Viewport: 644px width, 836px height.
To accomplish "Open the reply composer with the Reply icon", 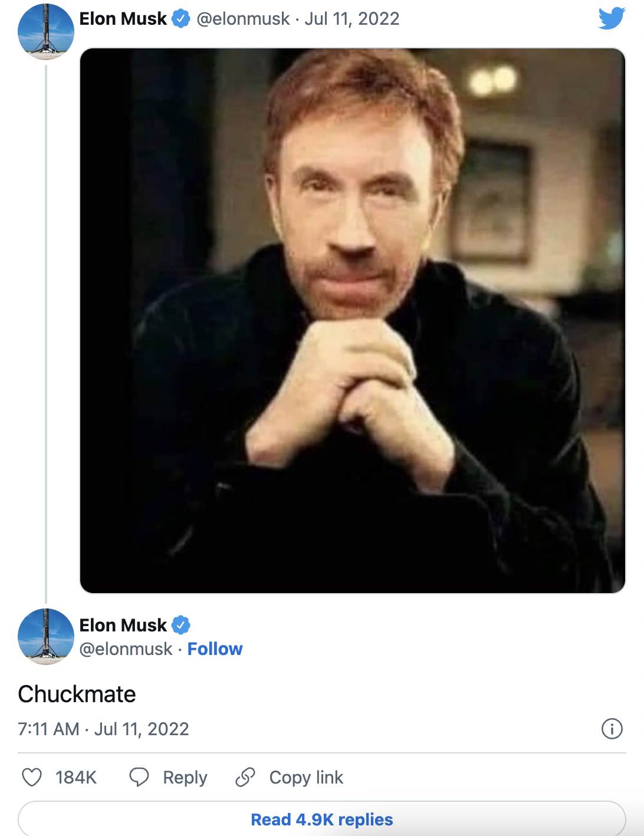I will [140, 778].
